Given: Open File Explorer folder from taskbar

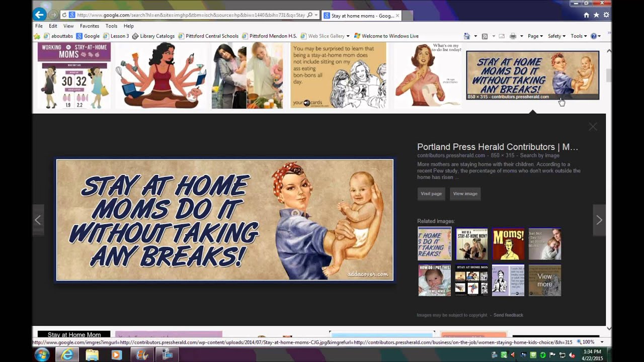Looking at the screenshot, I should pos(92,354).
